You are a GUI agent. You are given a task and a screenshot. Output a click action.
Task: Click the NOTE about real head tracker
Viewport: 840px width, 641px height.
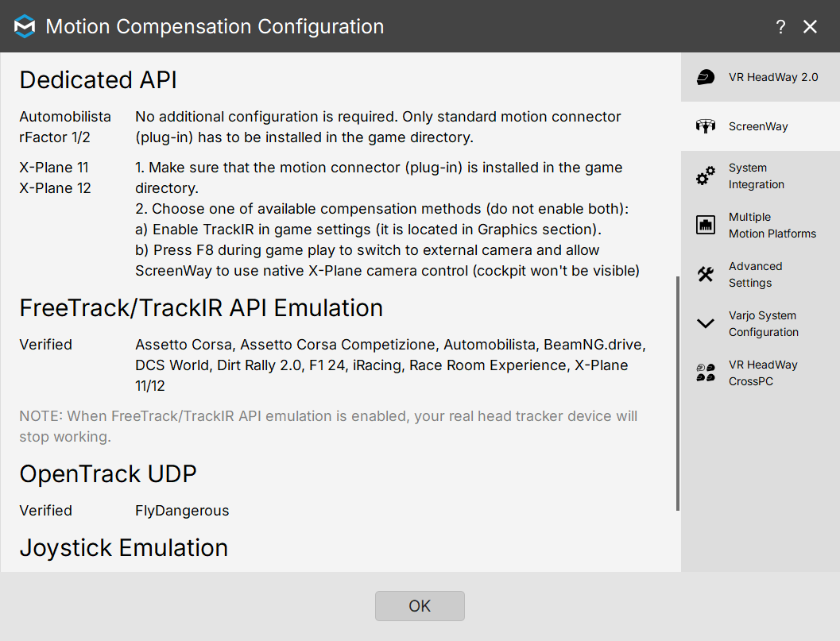[328, 427]
